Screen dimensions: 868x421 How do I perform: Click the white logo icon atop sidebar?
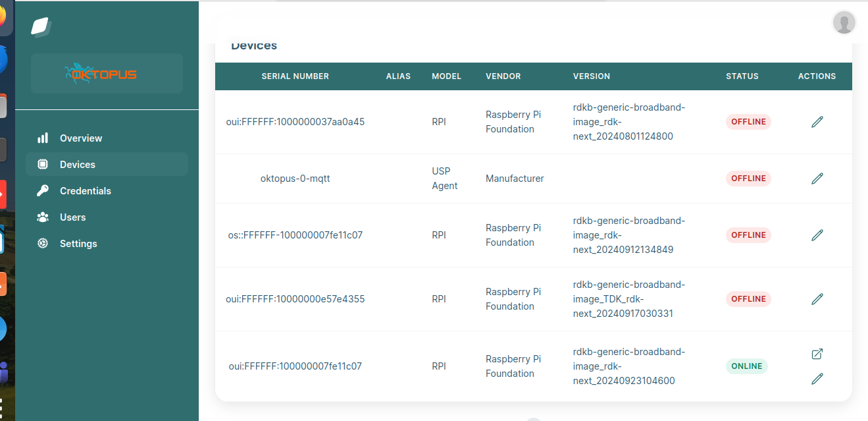[x=41, y=27]
